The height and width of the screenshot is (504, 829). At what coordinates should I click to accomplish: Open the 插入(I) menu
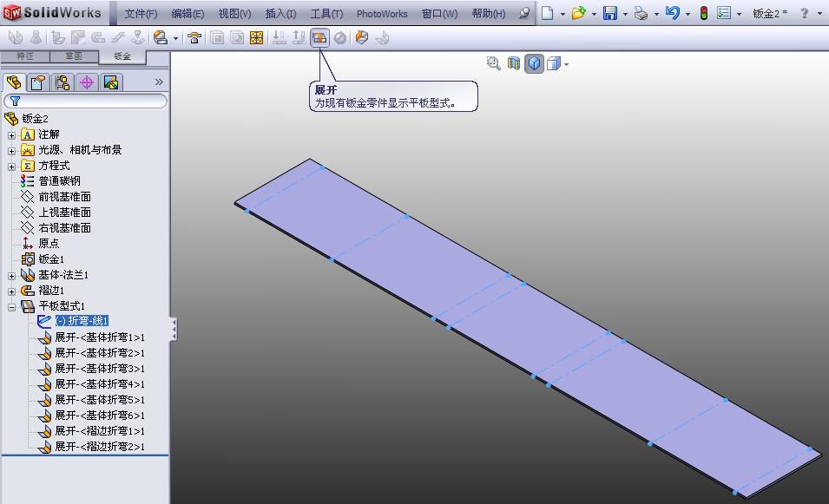pyautogui.click(x=280, y=14)
